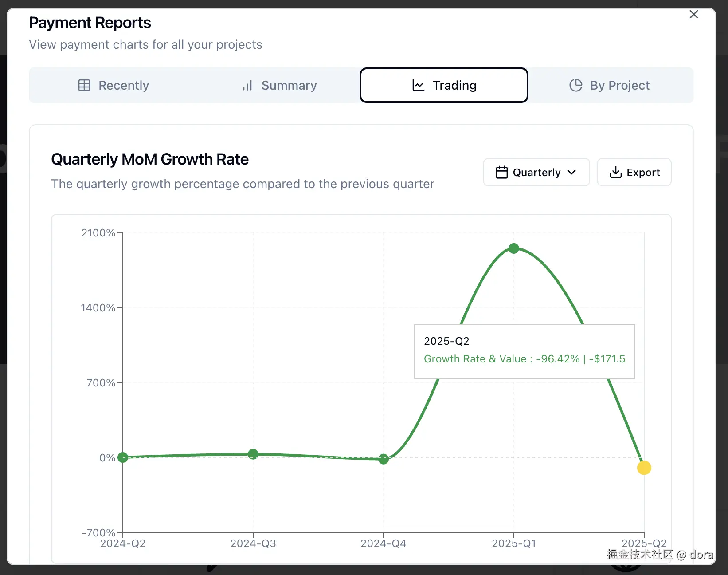Open the Summary tab

point(280,85)
